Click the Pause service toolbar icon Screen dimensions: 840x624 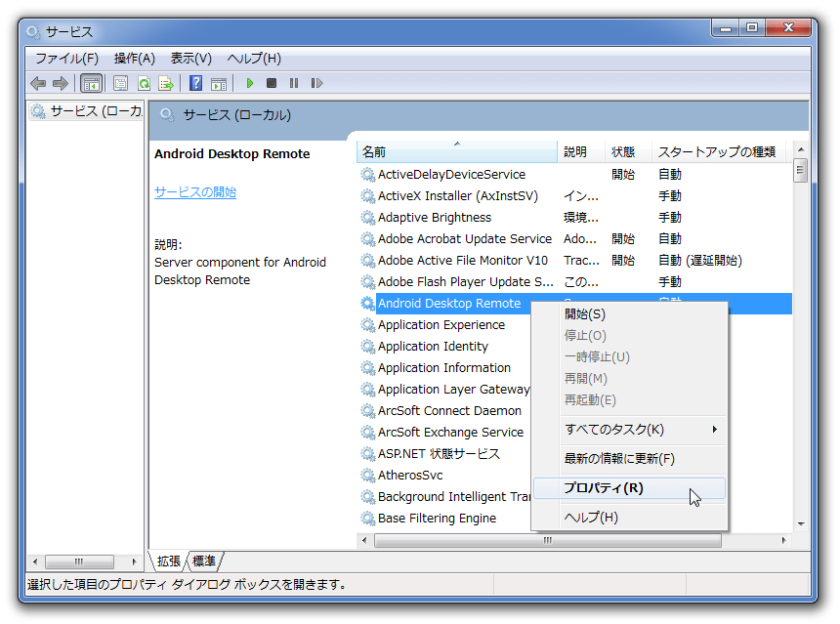pyautogui.click(x=294, y=83)
